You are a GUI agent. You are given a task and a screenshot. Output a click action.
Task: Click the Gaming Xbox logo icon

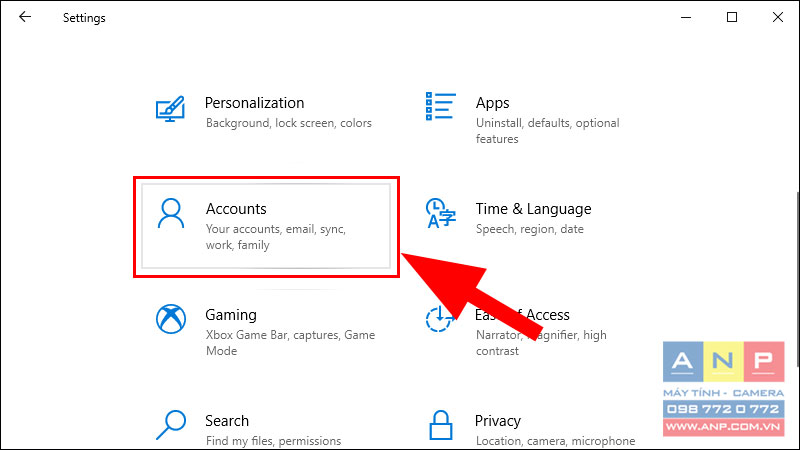[171, 319]
